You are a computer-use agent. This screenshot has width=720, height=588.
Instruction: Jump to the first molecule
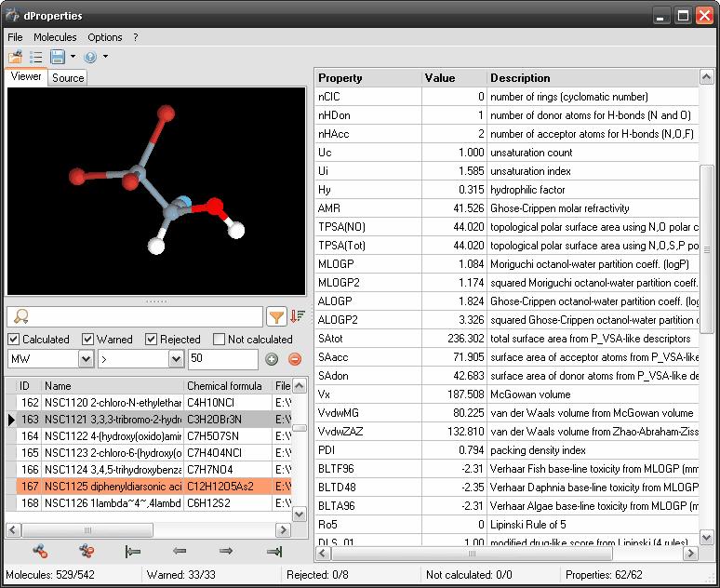133,552
